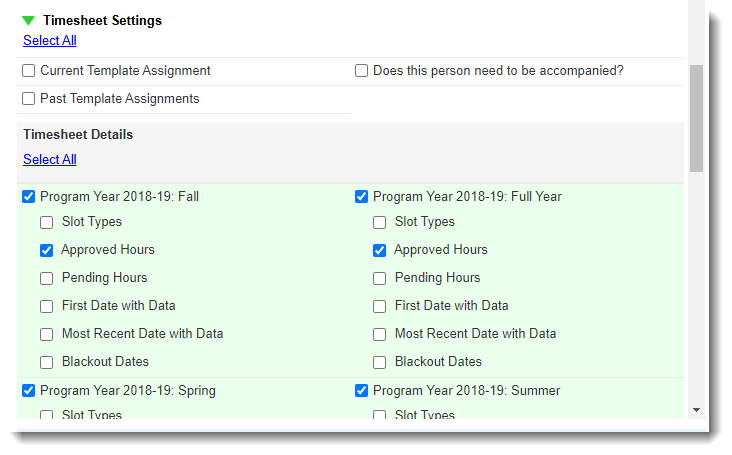Uncheck Program Year 2018-19: Full Year
This screenshot has height=455, width=732.
click(x=361, y=196)
